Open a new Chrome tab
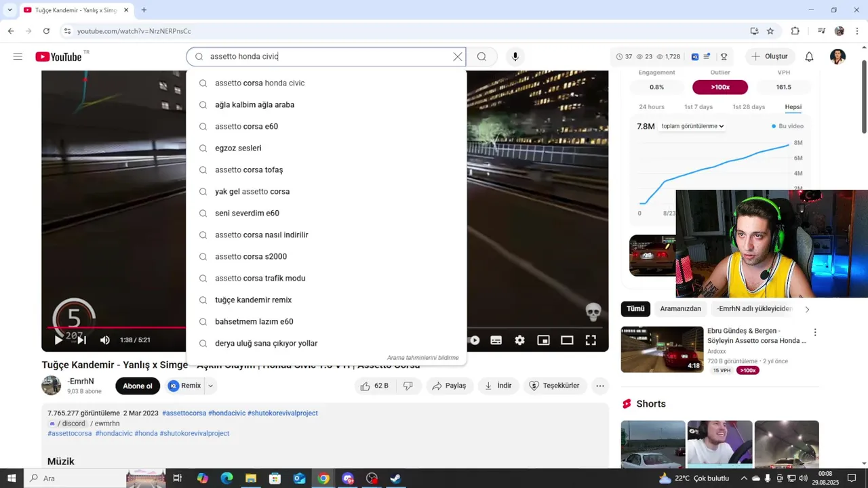The height and width of the screenshot is (488, 868). click(x=144, y=10)
